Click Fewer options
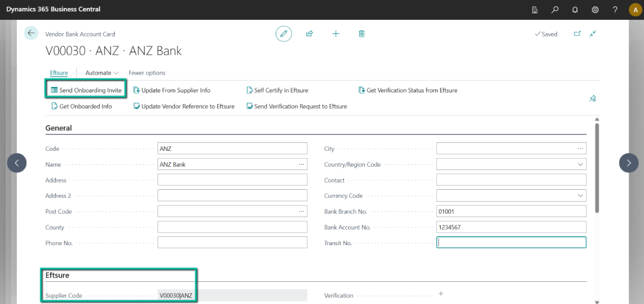 (x=147, y=73)
